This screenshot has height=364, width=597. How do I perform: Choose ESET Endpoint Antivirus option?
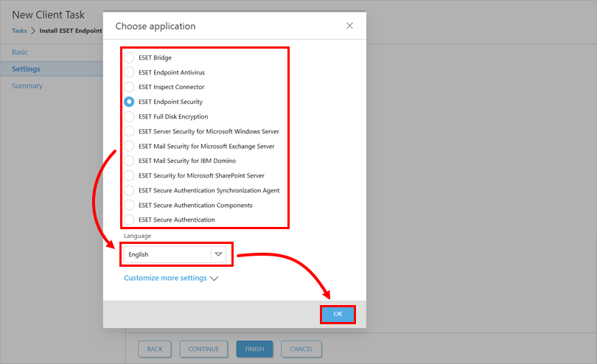point(130,72)
